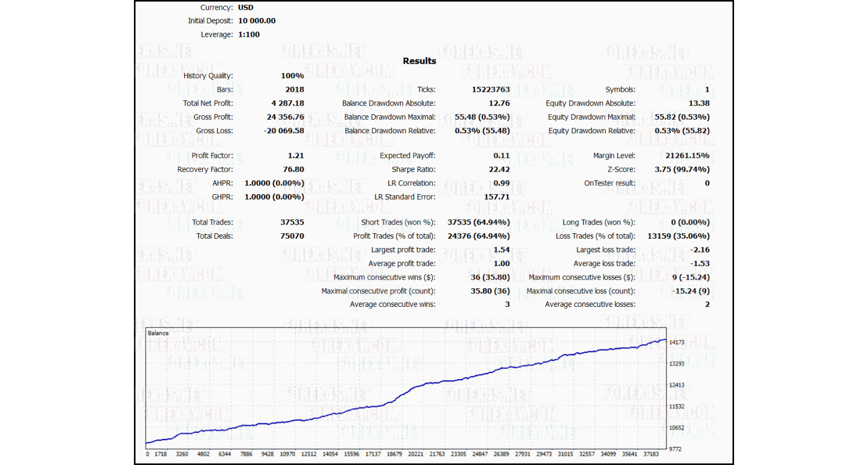The height and width of the screenshot is (465, 868).
Task: Select the Total Trades count 37535
Action: (x=293, y=222)
